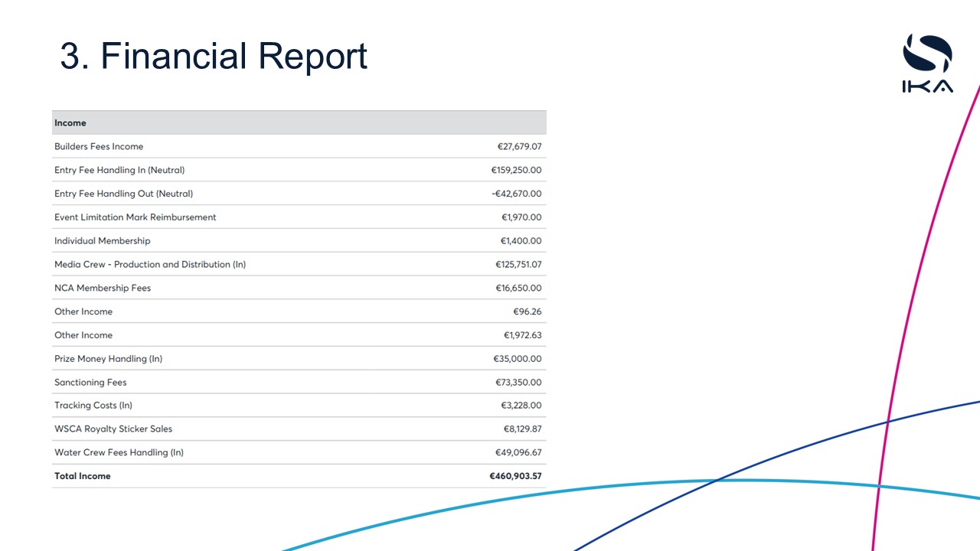Select the Income table header row

pos(299,123)
